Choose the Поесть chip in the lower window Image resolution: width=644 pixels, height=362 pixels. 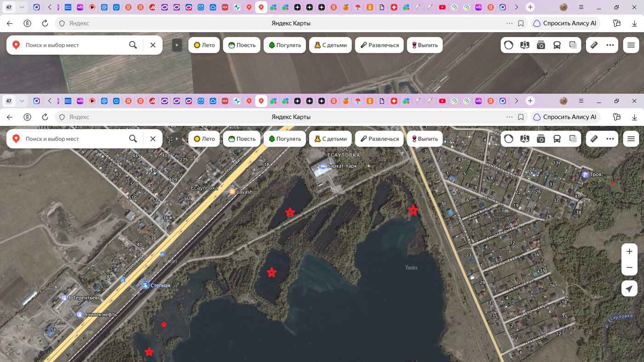point(242,139)
